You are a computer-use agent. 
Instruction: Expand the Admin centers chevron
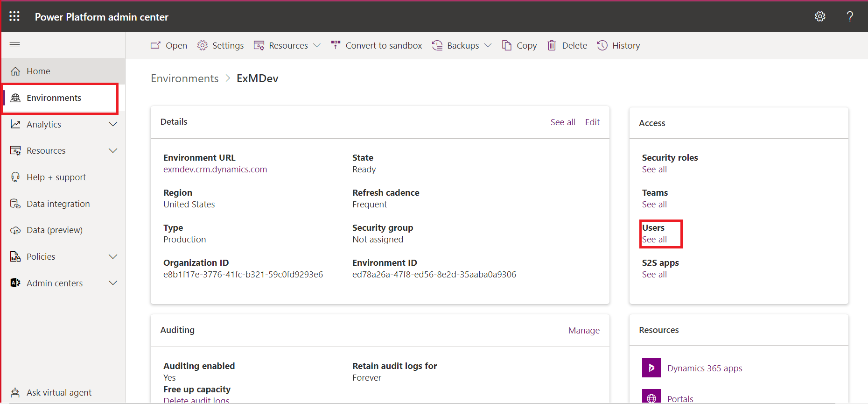point(113,283)
